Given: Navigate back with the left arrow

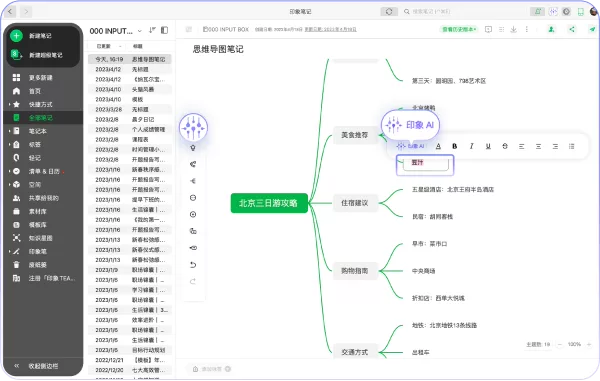Looking at the screenshot, I should [x=10, y=12].
